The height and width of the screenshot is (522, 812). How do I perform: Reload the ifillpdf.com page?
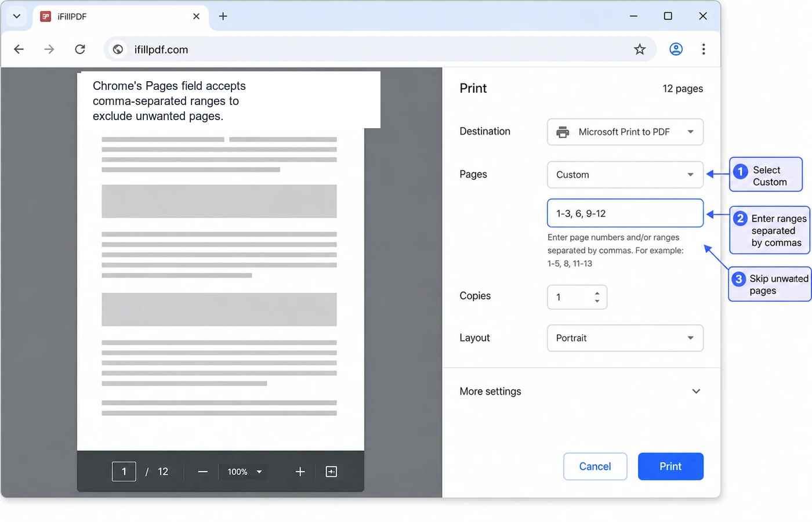pos(80,49)
